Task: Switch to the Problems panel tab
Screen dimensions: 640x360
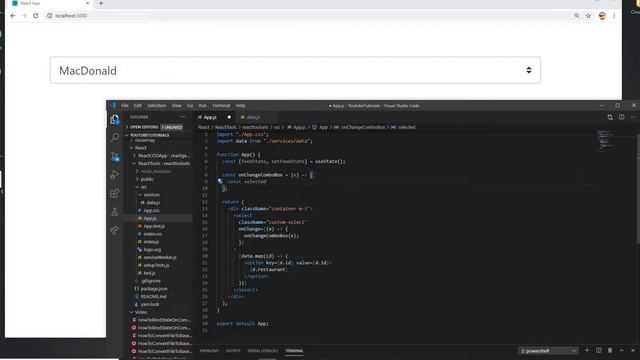Action: click(209, 351)
